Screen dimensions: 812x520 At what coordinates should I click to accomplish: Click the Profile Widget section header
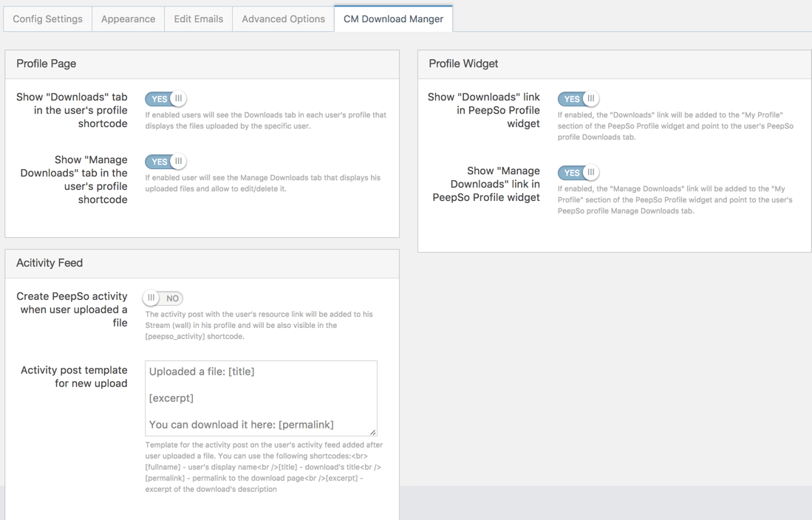463,64
